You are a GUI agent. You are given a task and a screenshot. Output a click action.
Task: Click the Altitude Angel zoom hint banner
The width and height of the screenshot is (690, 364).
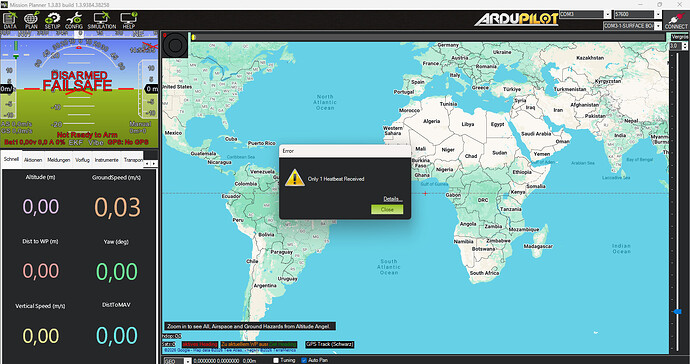250,326
